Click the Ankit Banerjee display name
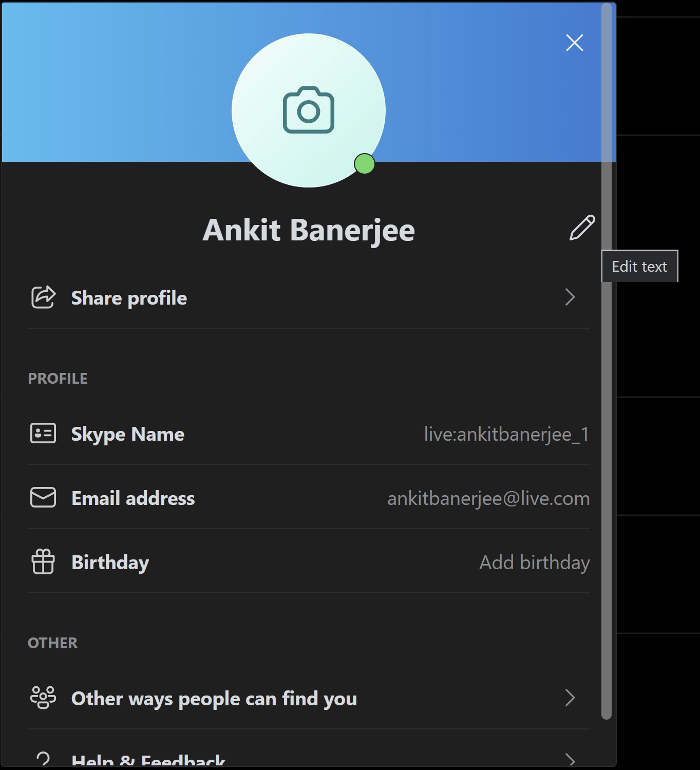The width and height of the screenshot is (700, 770). (309, 230)
